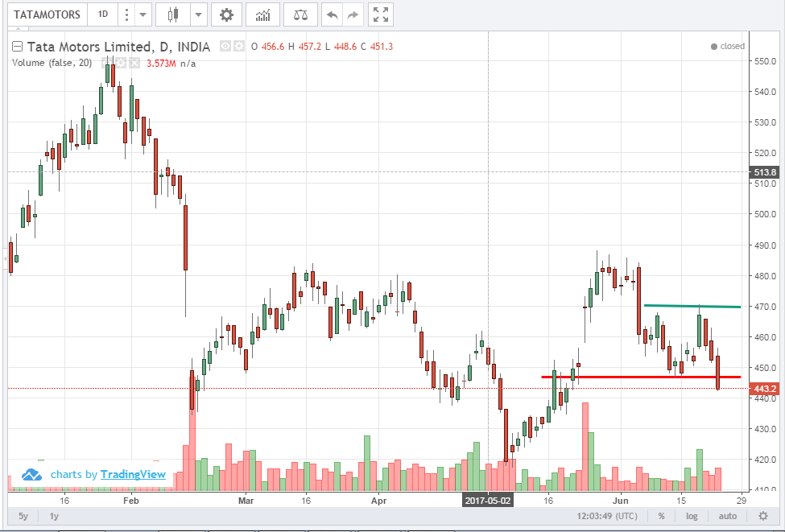Open format settings for Tata Motors series
Image resolution: width=785 pixels, height=532 pixels.
(239, 47)
